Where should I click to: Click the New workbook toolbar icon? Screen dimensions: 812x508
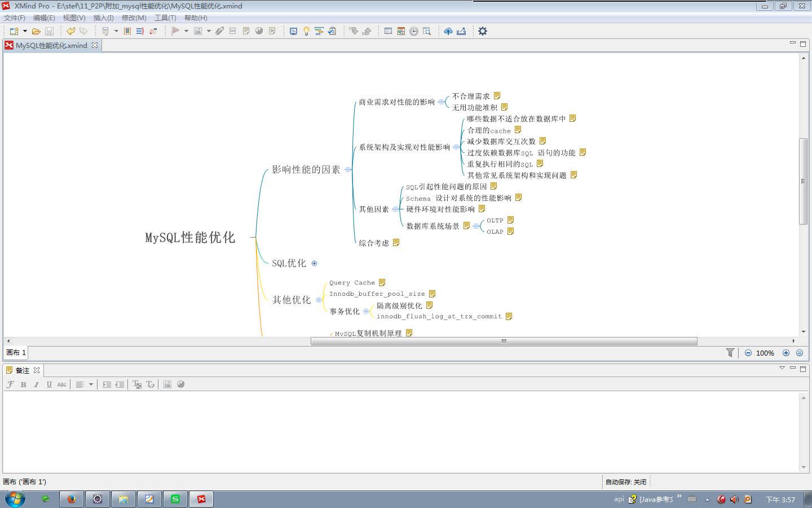(14, 31)
